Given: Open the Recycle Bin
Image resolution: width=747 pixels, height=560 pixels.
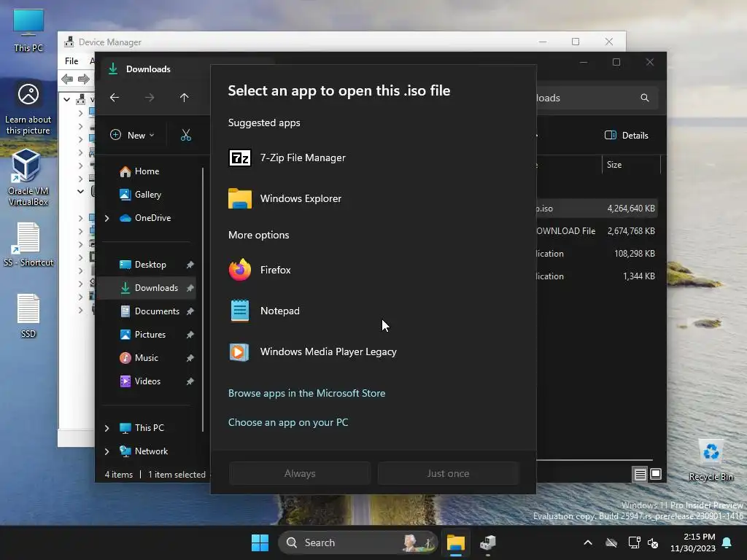Looking at the screenshot, I should [x=711, y=461].
